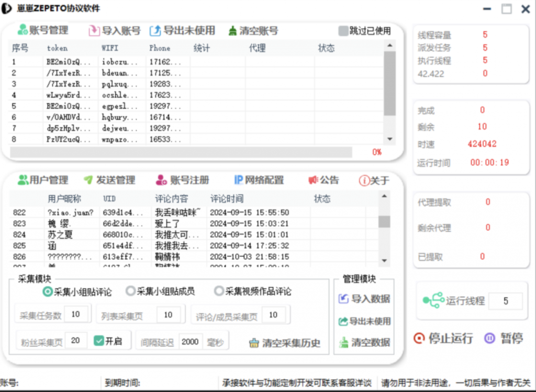Click the account progress bar showing 0%
This screenshot has height=392, width=536.
tap(181, 152)
